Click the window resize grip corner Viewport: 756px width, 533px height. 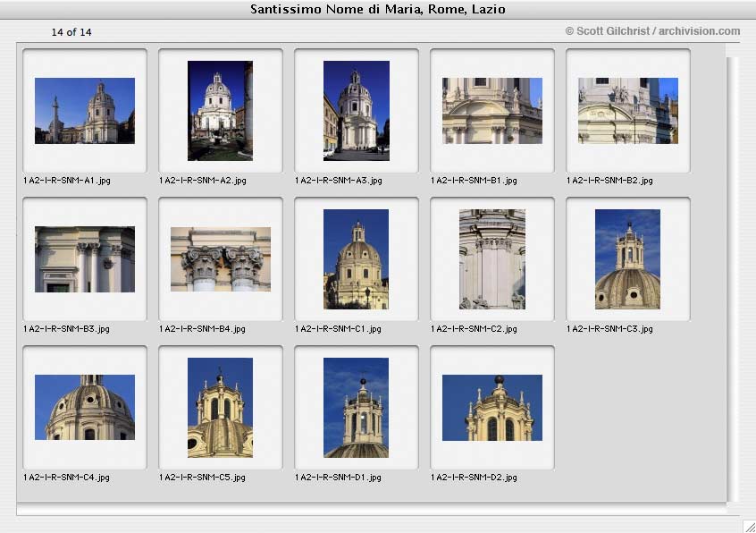pyautogui.click(x=749, y=526)
